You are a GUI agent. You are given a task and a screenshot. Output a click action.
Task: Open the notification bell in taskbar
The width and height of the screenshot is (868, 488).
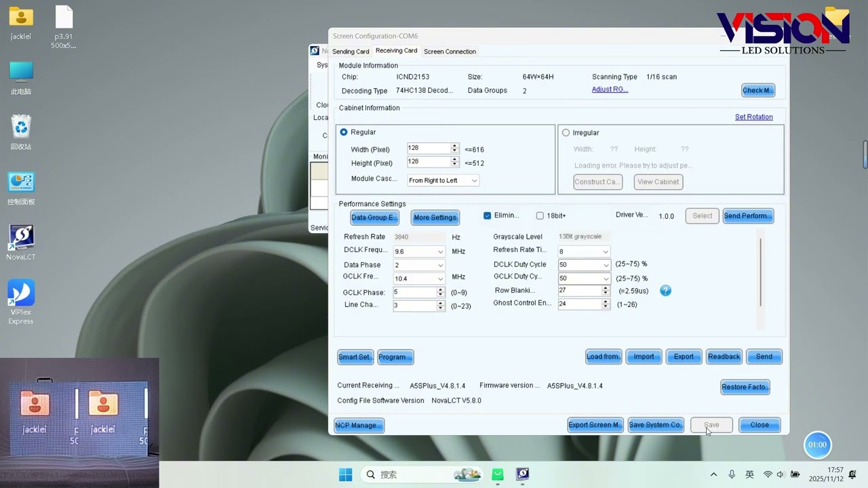[x=852, y=474]
